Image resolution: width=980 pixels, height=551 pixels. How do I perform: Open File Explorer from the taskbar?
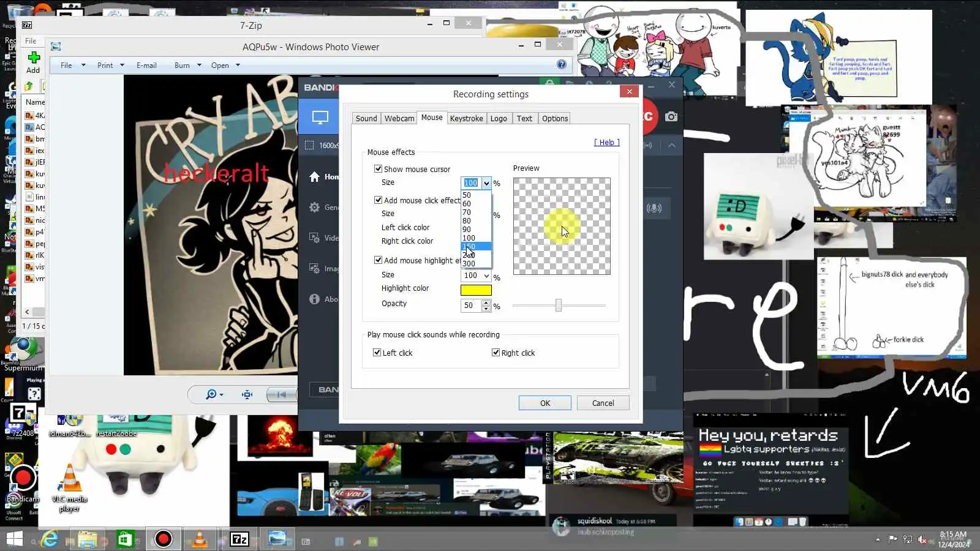tap(87, 539)
